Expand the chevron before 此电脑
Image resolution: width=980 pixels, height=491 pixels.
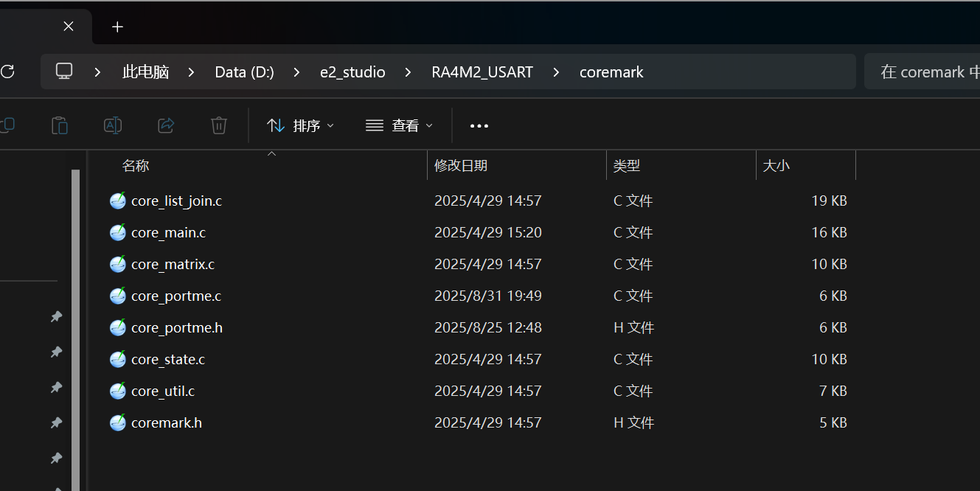[x=98, y=72]
